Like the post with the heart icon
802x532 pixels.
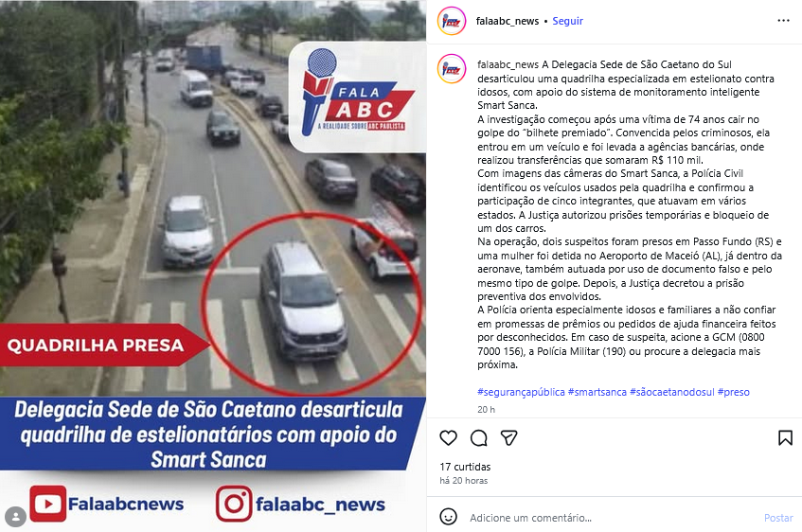[x=448, y=438]
